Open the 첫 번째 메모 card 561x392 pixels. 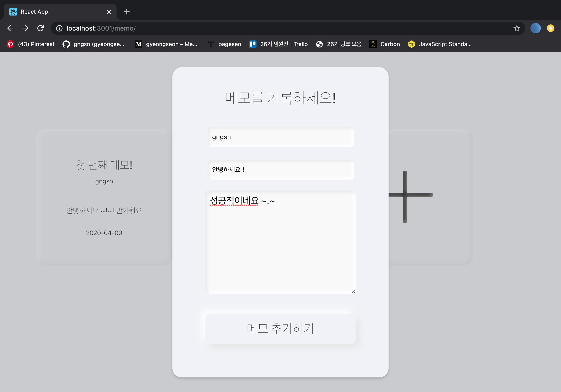click(104, 197)
